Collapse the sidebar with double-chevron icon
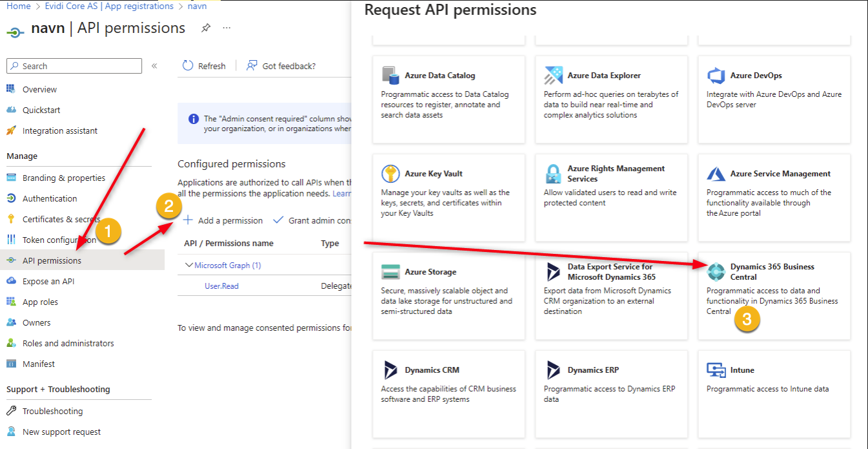Screen dimensions: 868x449 (x=155, y=66)
